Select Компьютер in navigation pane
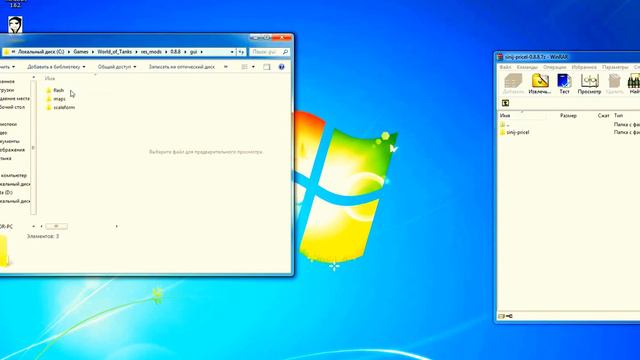Viewport: 640px width, 360px height. click(x=13, y=175)
